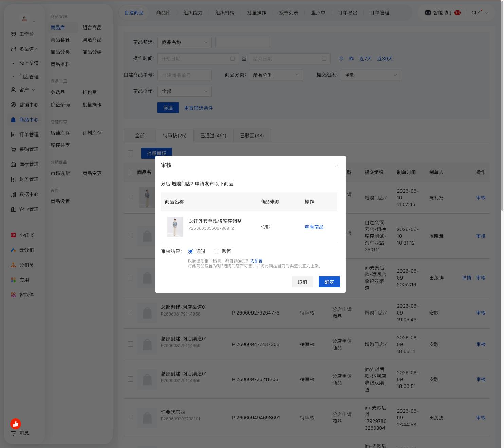Open the 商品操作 全部 dropdown
Screen dimensions: 504x448
point(185,91)
